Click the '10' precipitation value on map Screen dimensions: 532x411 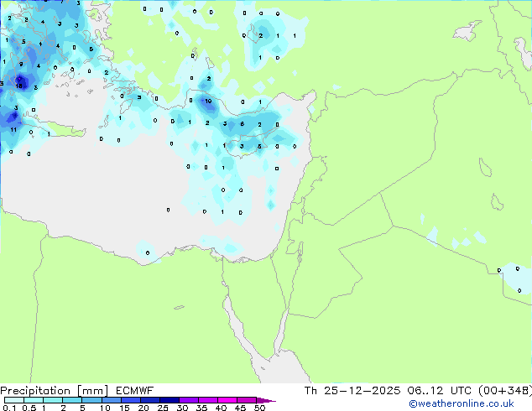[208, 101]
